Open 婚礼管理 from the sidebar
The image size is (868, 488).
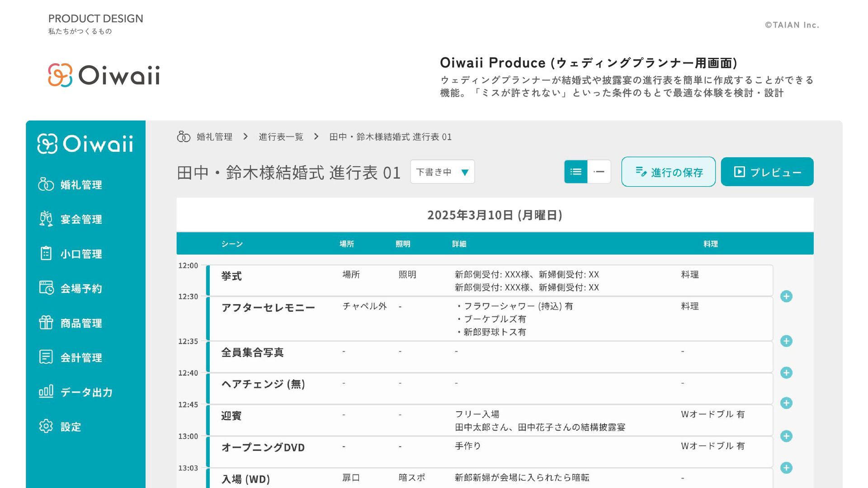pyautogui.click(x=70, y=185)
